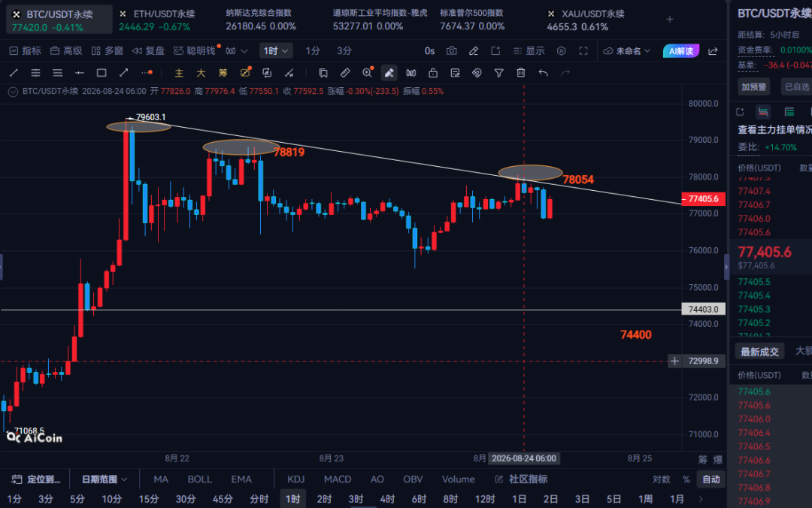The height and width of the screenshot is (508, 812).
Task: Open the 显示 display options menu
Action: tap(529, 51)
